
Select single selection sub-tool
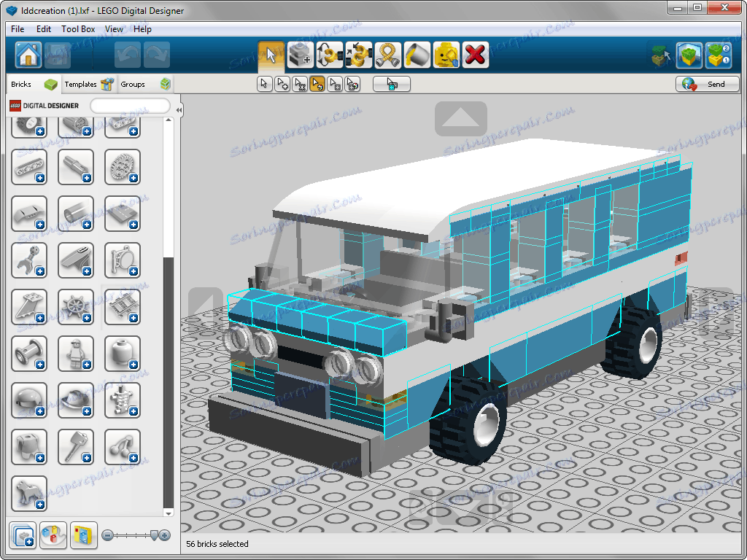coord(264,85)
